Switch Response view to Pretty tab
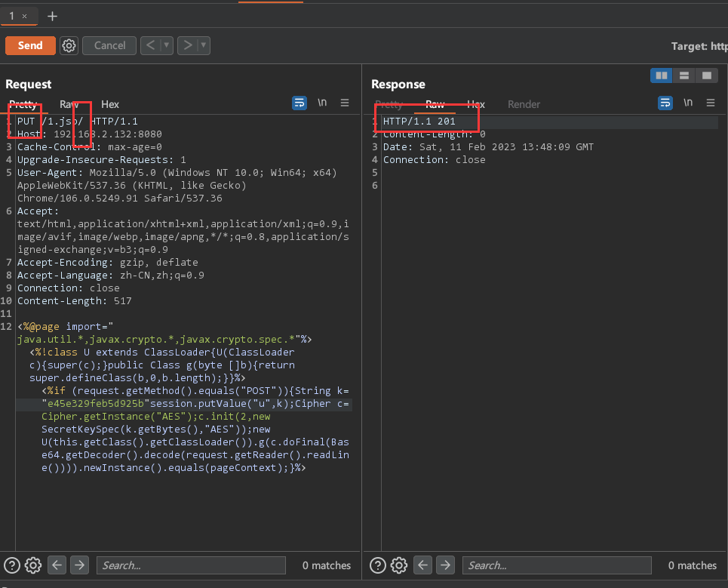The width and height of the screenshot is (728, 588). pyautogui.click(x=389, y=104)
